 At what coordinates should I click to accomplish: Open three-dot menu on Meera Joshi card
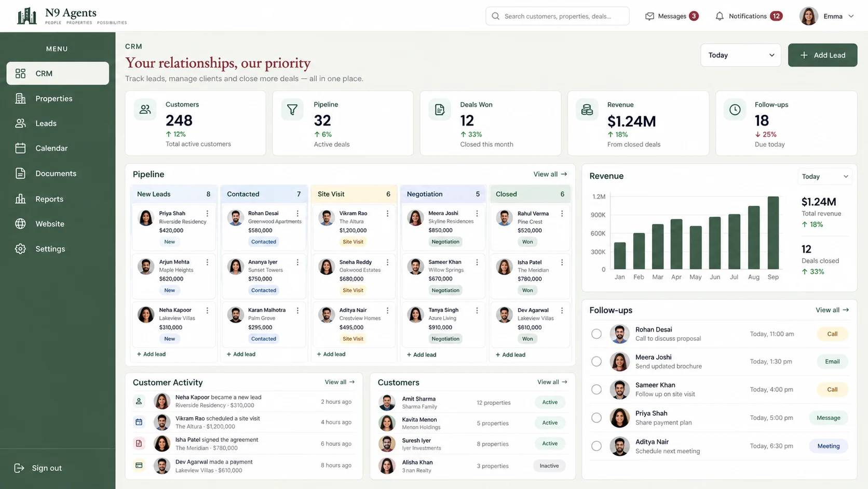477,214
